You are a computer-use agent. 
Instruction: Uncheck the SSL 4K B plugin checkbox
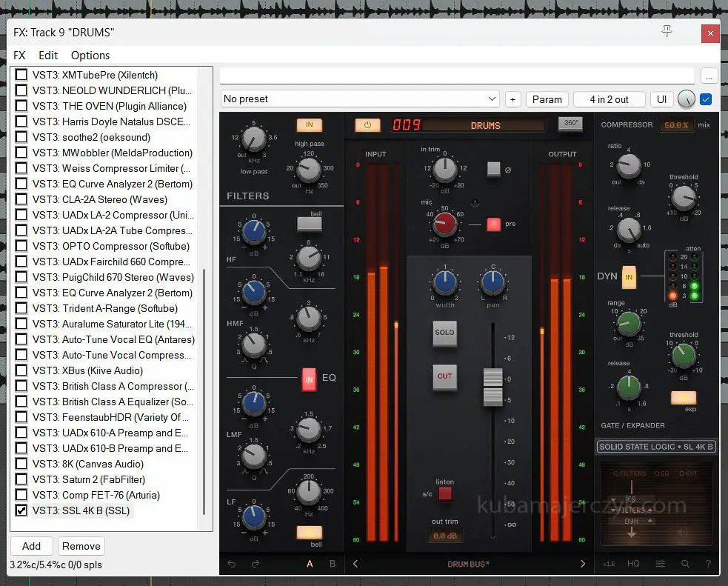(21, 510)
